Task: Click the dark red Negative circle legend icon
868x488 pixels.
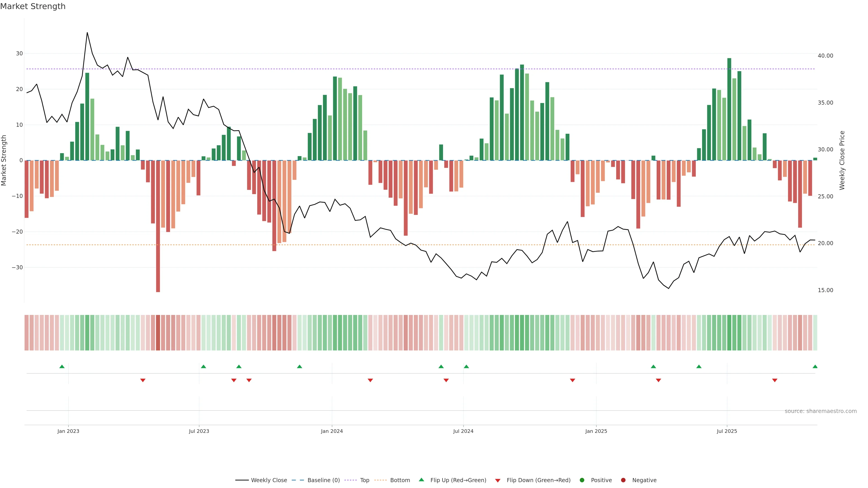Action: coord(623,480)
